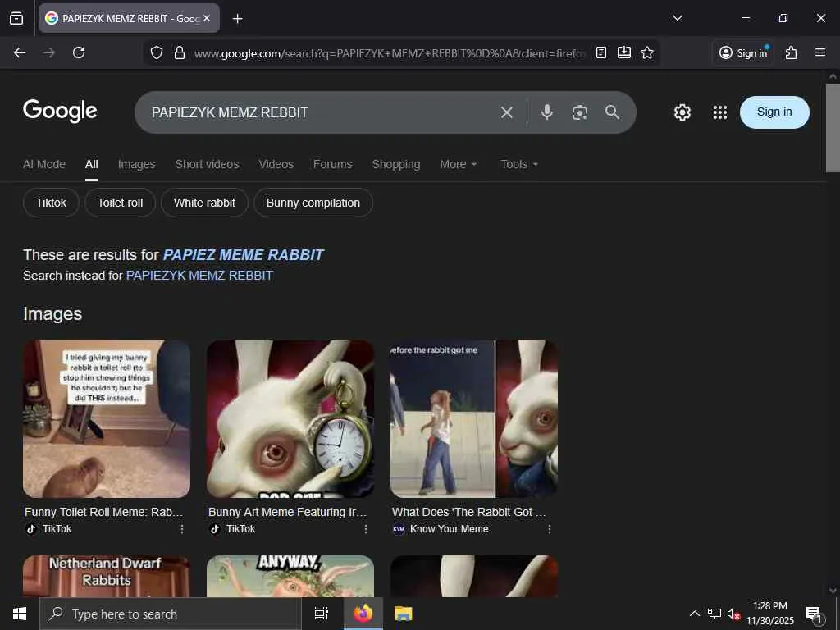Switch to the Images tab
Viewport: 840px width, 630px height.
137,164
